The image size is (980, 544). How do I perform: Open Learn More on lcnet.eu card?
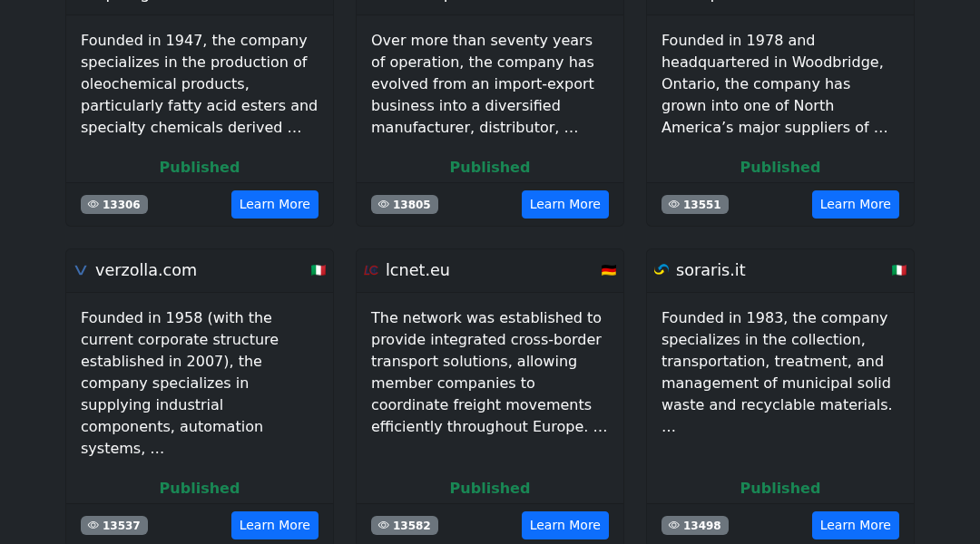(x=565, y=525)
